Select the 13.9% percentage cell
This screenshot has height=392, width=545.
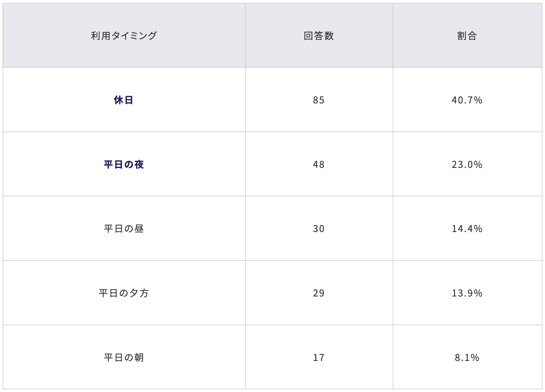(467, 293)
